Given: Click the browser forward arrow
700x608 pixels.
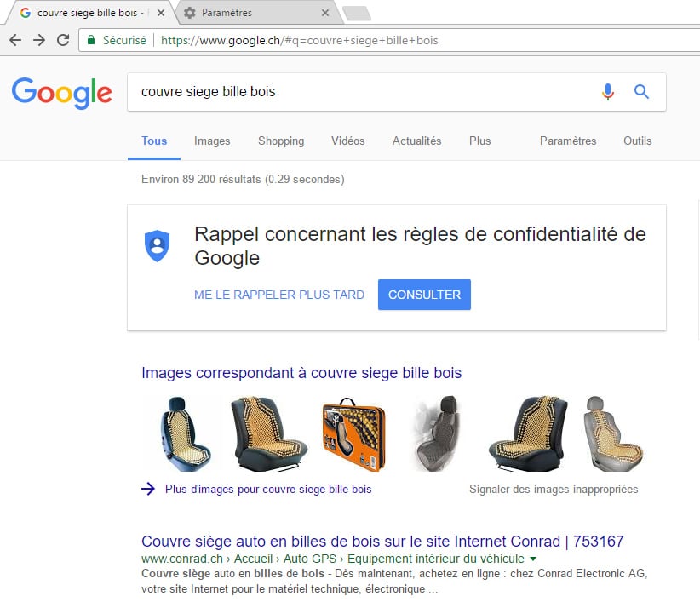Looking at the screenshot, I should click(39, 40).
